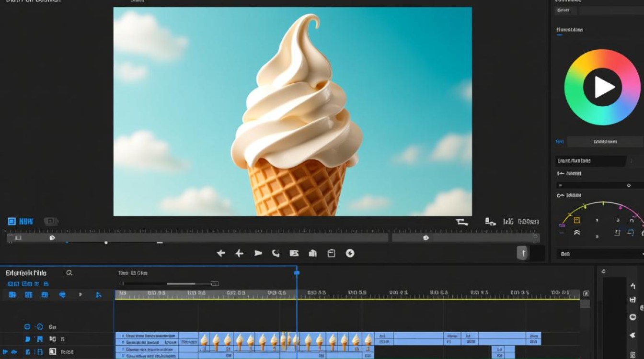Choose the leftmost blue grid icon in timeline toolbar

pyautogui.click(x=12, y=295)
